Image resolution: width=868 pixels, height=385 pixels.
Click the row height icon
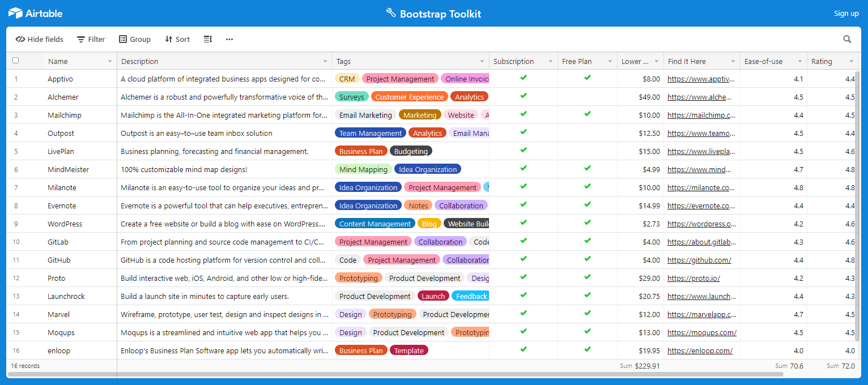208,39
